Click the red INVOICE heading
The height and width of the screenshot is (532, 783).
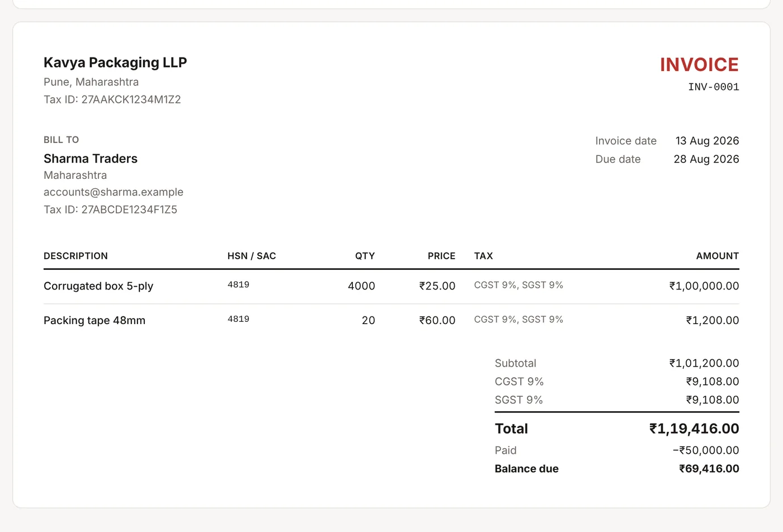pos(699,65)
